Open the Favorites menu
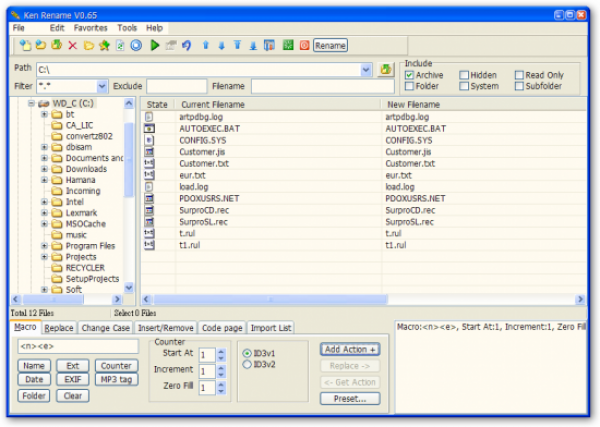Screen dimensions: 600x427 point(90,28)
